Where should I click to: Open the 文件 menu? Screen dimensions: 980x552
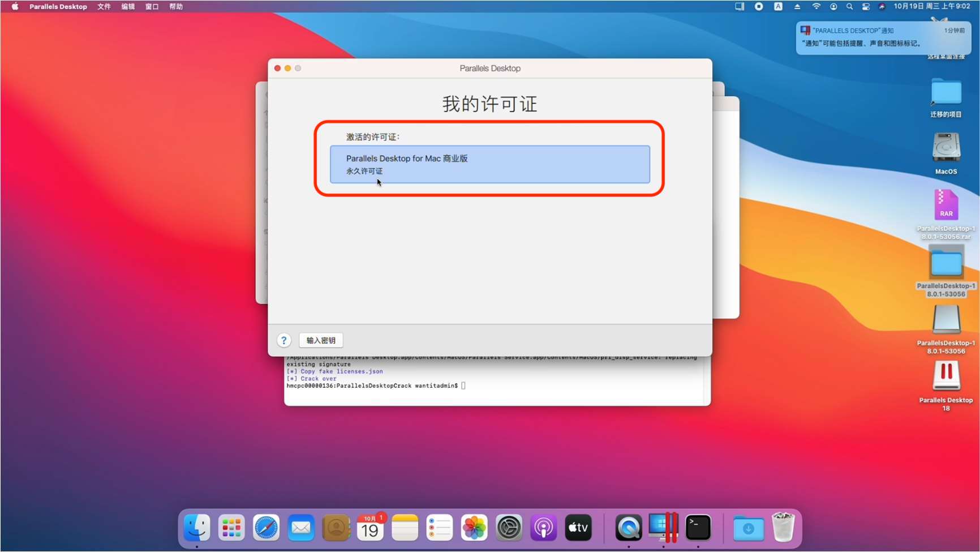tap(104, 7)
